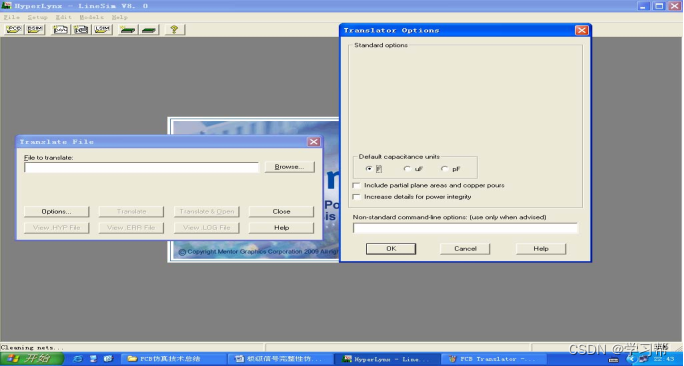684x366 pixels.
Task: Click the plain green board icon
Action: point(149,29)
